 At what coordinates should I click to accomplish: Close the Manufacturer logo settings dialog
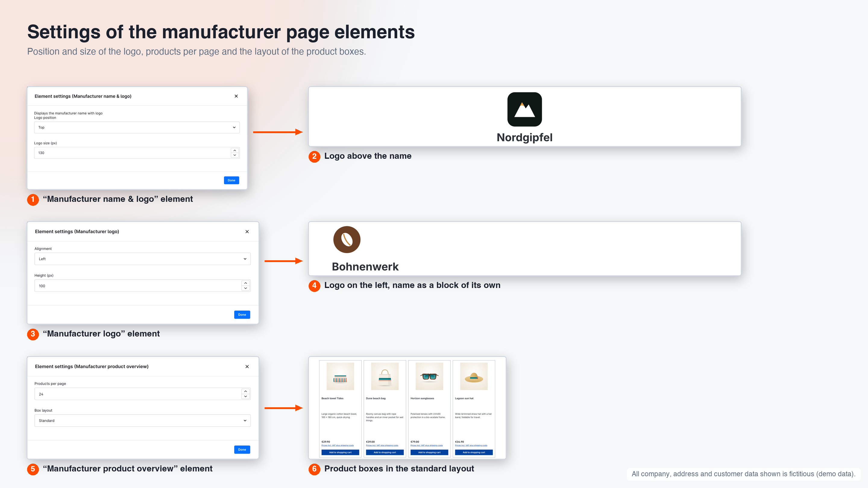pos(247,231)
